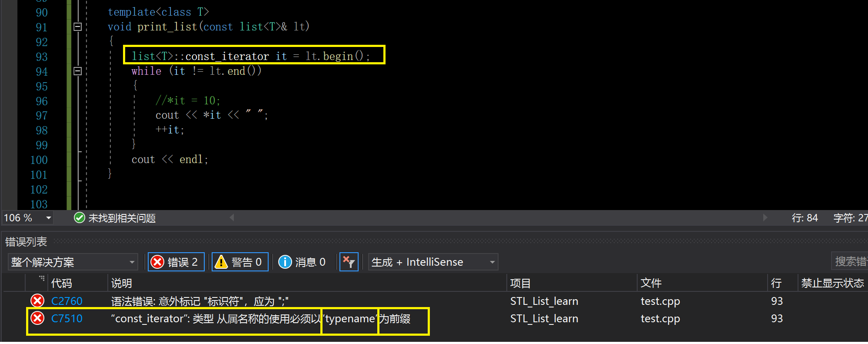This screenshot has width=868, height=344.
Task: Click the 错误列表 panel title
Action: point(26,241)
